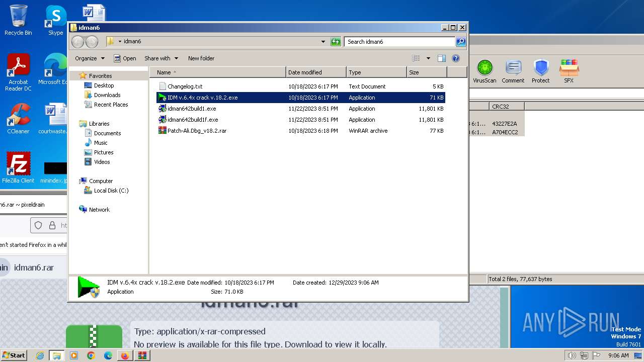
Task: Sort files by Date modified column
Action: click(x=316, y=72)
